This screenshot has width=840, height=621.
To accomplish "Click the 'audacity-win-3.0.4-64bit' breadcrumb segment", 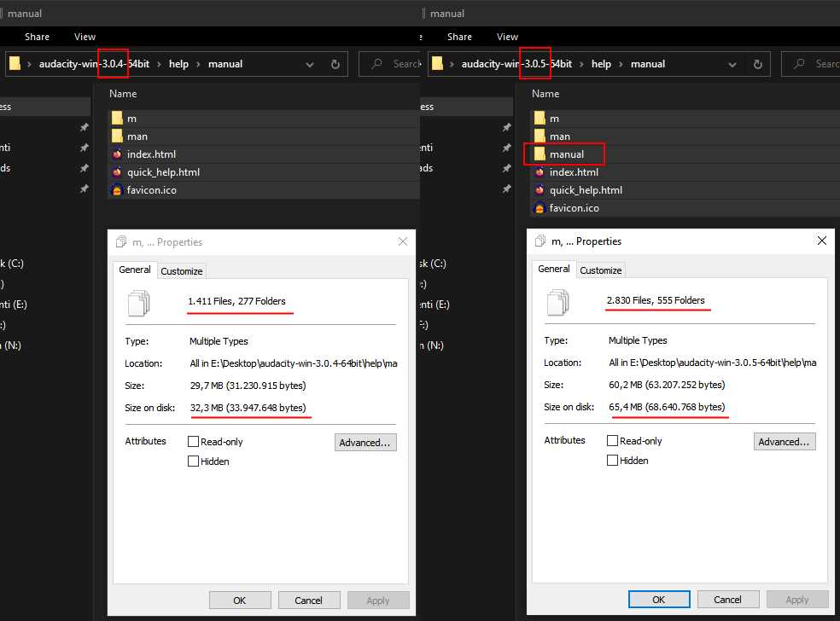I will [x=94, y=64].
